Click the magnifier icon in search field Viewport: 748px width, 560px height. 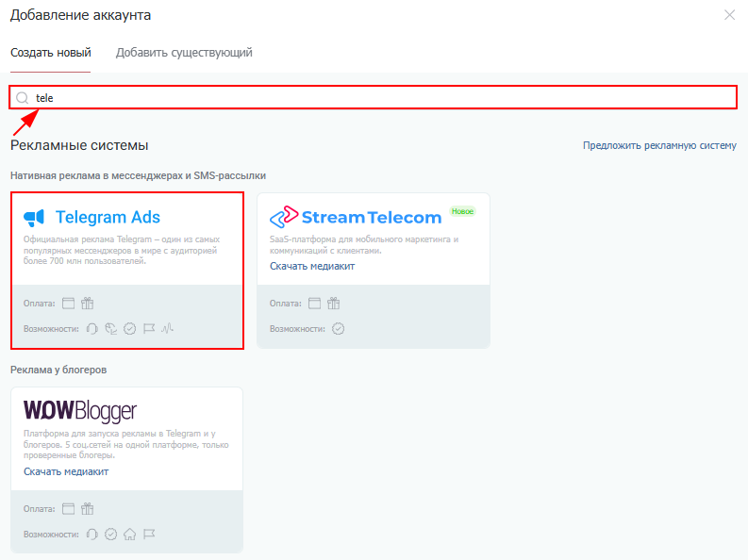[23, 97]
